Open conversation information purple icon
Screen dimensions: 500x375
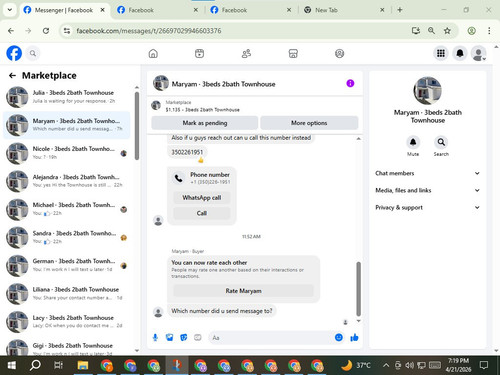(350, 83)
